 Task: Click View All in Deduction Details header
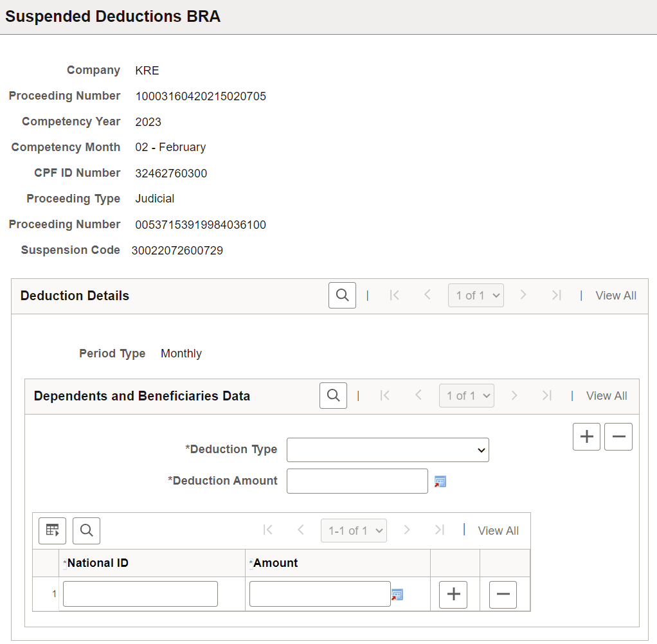(615, 295)
